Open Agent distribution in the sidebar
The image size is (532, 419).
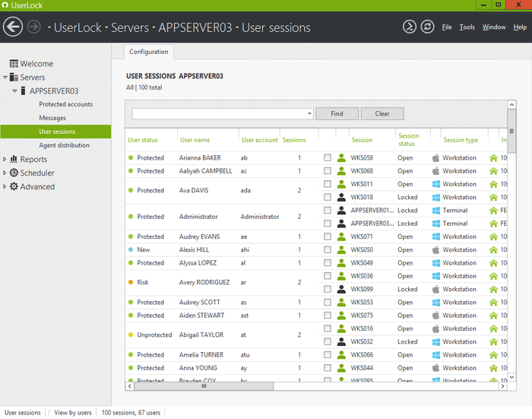click(64, 145)
